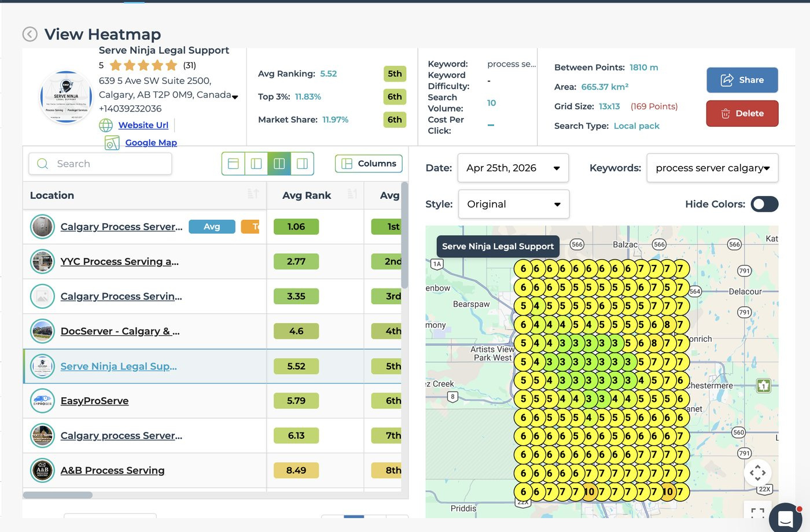Click the 13x13 grid size value
The width and height of the screenshot is (810, 532).
pos(609,106)
